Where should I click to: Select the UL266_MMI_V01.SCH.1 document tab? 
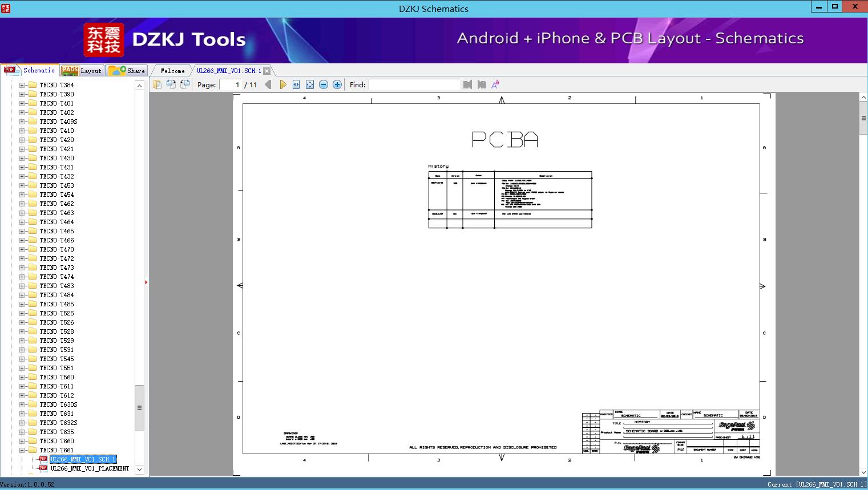point(229,71)
